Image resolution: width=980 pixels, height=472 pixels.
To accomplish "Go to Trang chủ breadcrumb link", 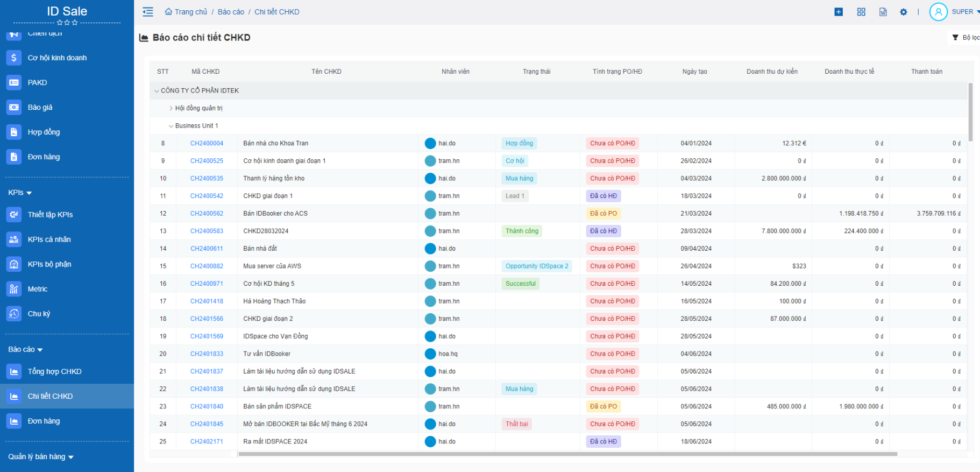I will [x=190, y=12].
